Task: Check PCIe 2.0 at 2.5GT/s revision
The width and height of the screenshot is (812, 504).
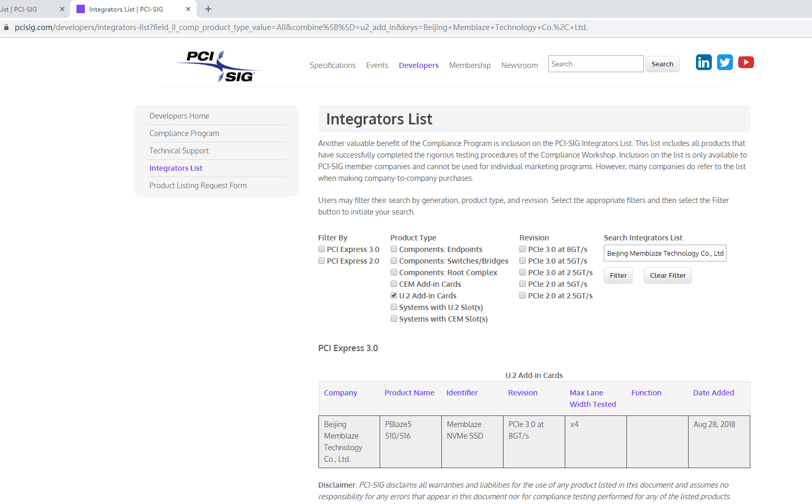Action: coord(523,295)
